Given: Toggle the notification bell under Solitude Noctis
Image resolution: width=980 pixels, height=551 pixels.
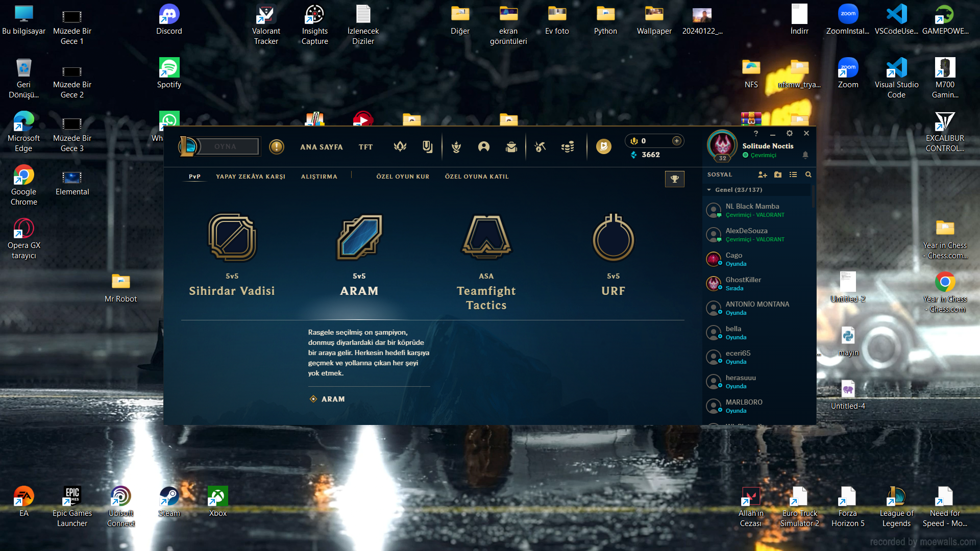Looking at the screenshot, I should coord(805,155).
